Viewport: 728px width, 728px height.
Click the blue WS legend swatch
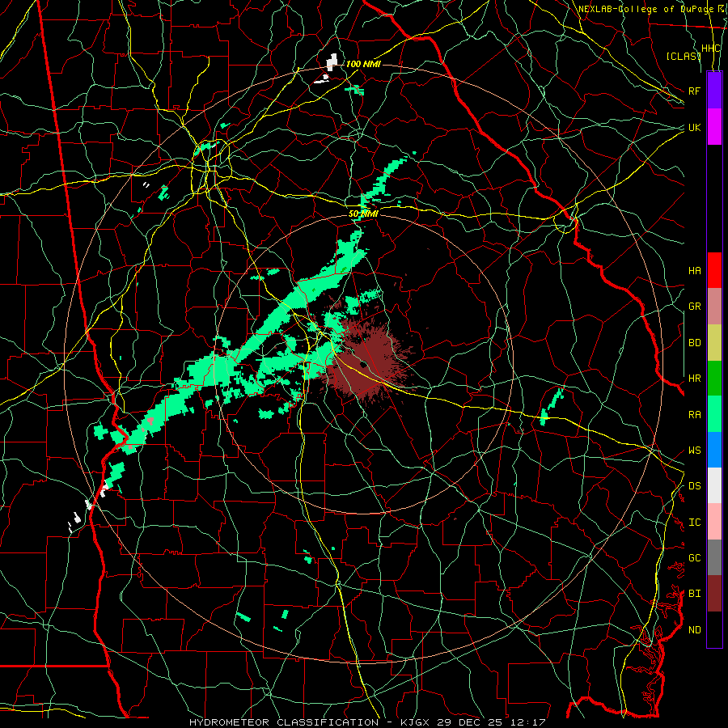[714, 450]
